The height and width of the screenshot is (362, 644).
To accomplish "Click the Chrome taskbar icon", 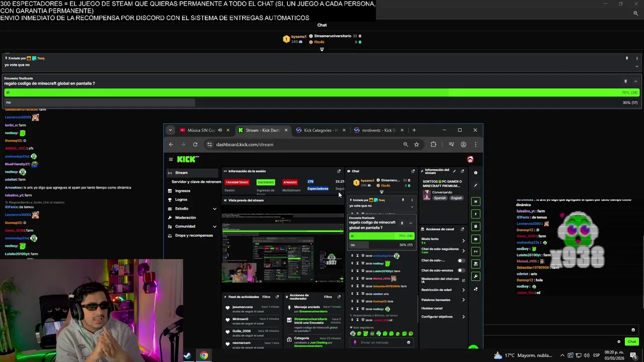I will click(x=204, y=355).
